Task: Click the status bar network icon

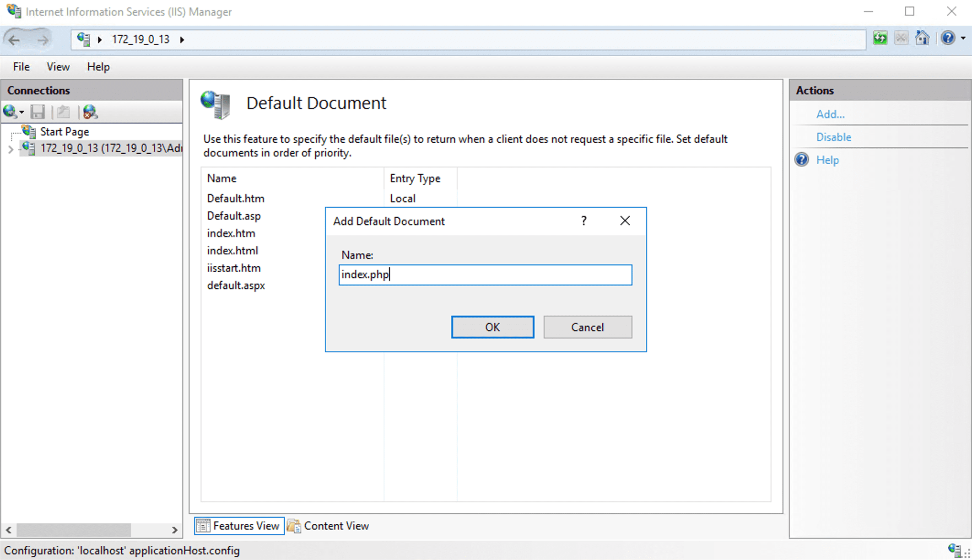Action: point(955,550)
